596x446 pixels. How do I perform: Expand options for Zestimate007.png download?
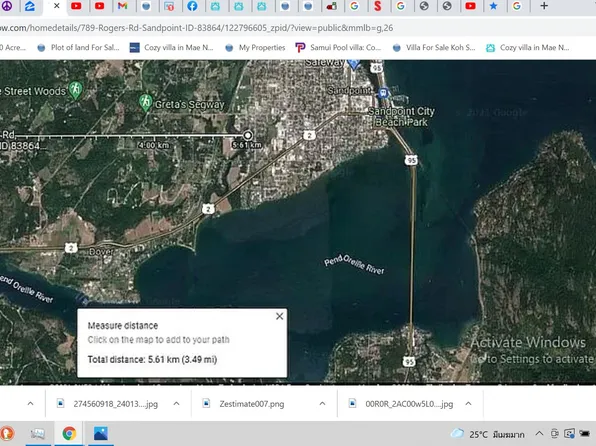(x=322, y=403)
